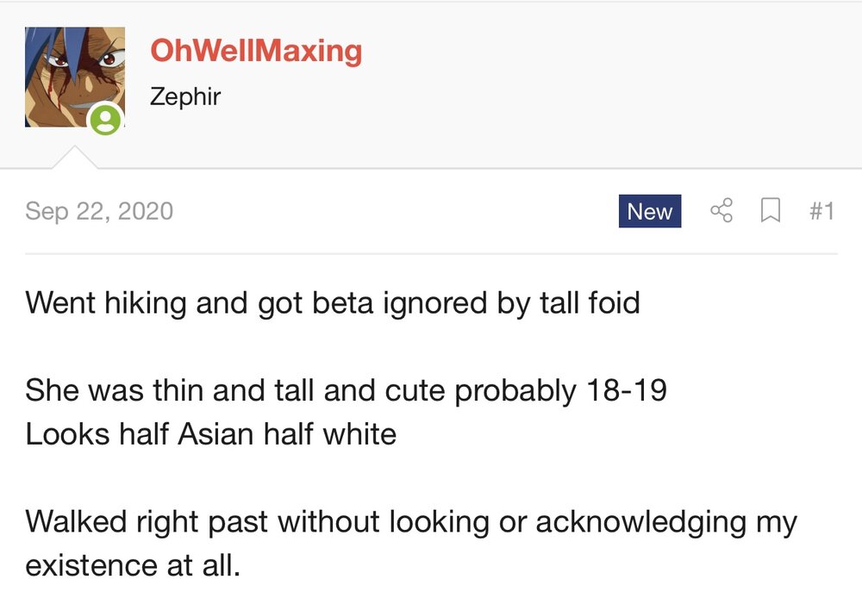The image size is (862, 616).
Task: Click the word "hiking" in the post
Action: click(146, 303)
